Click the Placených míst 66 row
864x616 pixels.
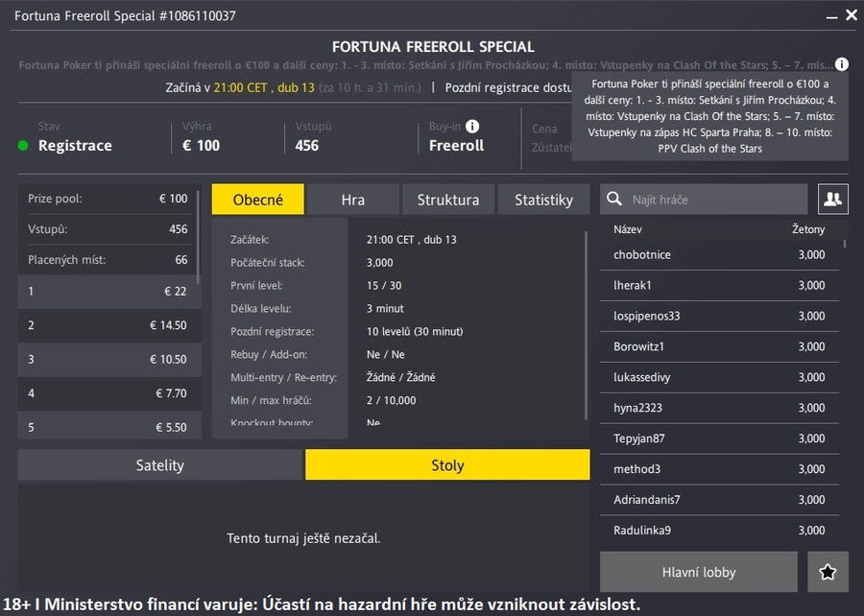[x=108, y=260]
